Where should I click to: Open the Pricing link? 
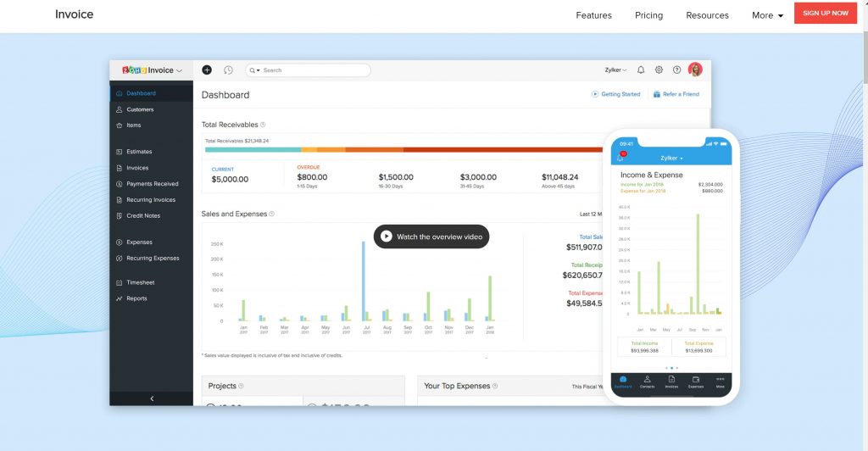point(648,15)
